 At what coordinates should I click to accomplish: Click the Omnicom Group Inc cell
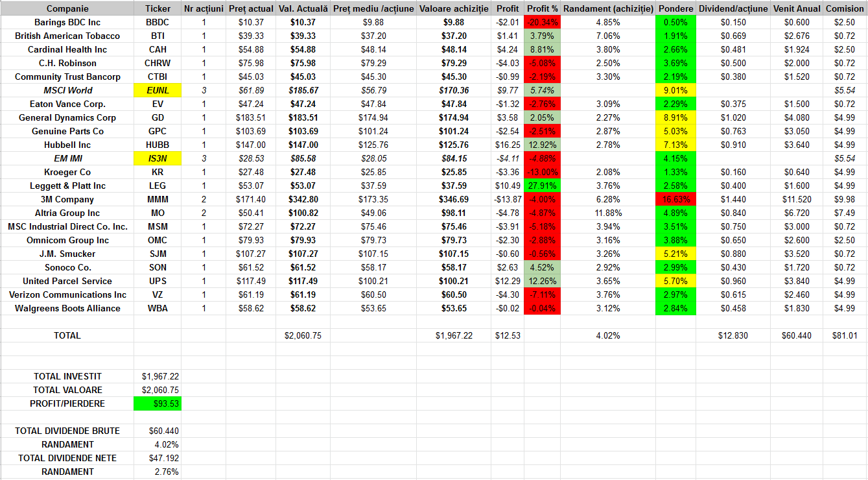[x=67, y=240]
